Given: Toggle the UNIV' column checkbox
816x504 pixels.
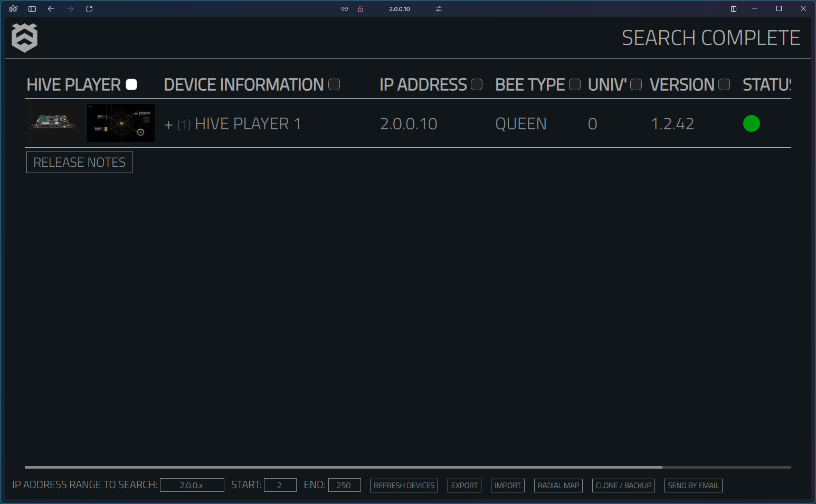Looking at the screenshot, I should pos(636,84).
